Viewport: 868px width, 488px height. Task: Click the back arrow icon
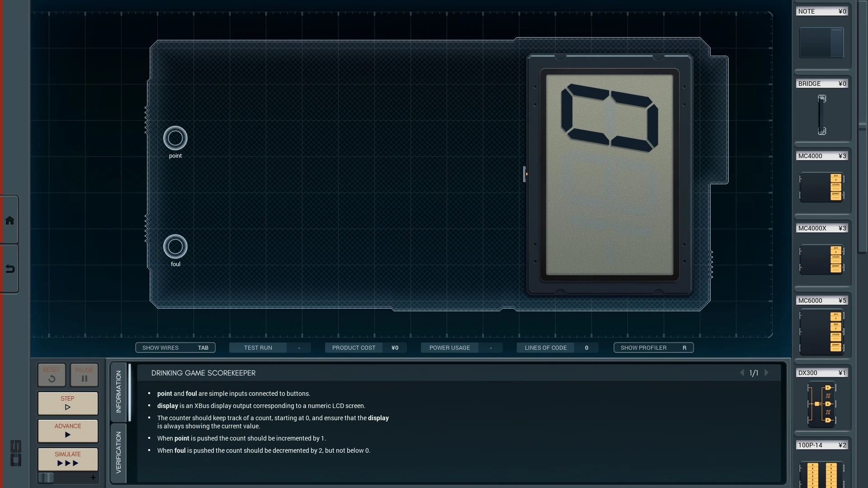pyautogui.click(x=9, y=269)
